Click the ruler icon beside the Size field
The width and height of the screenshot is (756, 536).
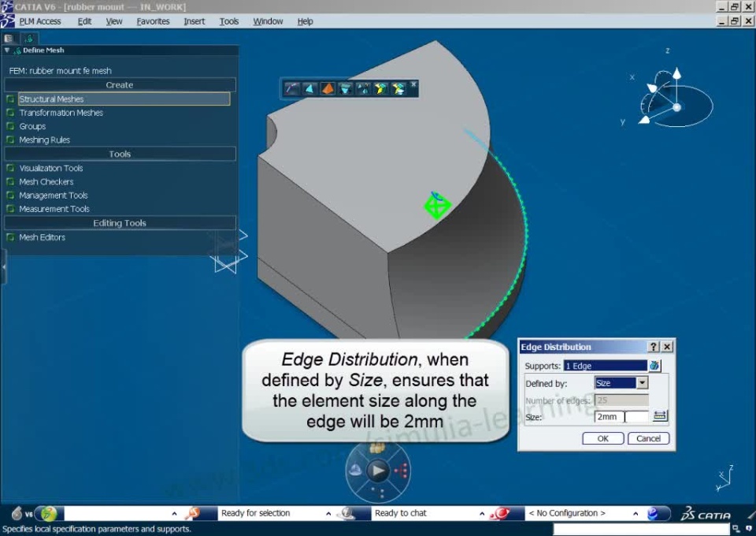tap(660, 416)
